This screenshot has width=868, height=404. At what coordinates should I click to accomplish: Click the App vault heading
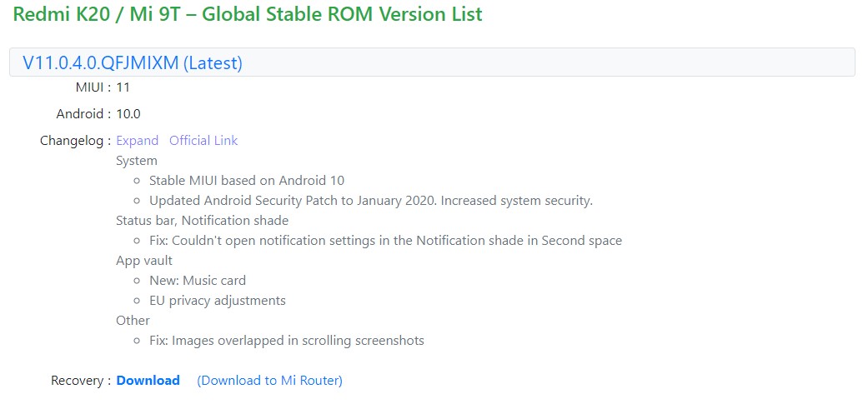(144, 260)
